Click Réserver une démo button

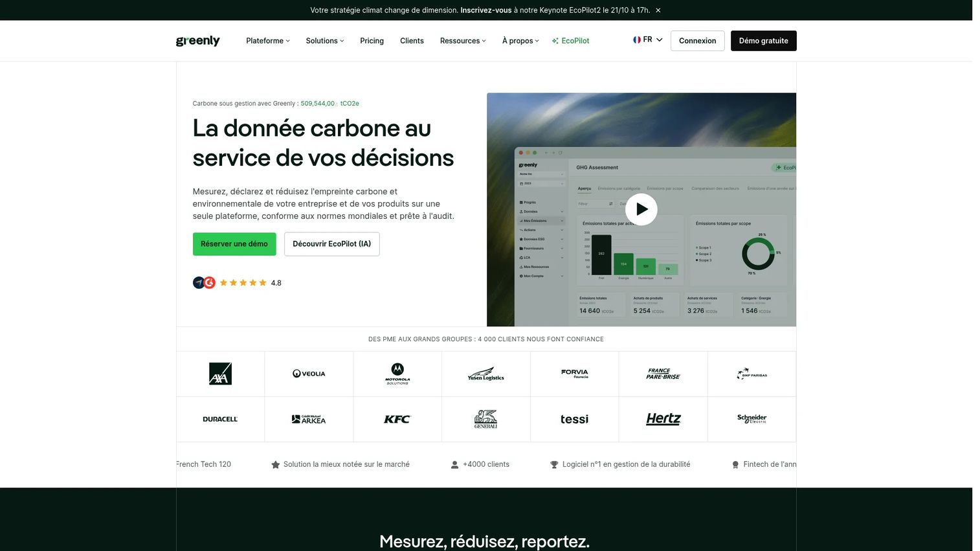(234, 244)
